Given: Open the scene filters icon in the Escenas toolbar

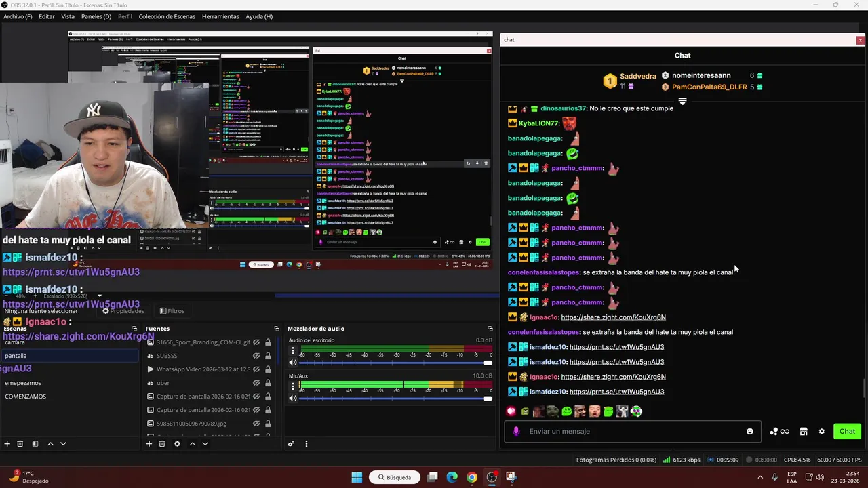Looking at the screenshot, I should pyautogui.click(x=35, y=443).
